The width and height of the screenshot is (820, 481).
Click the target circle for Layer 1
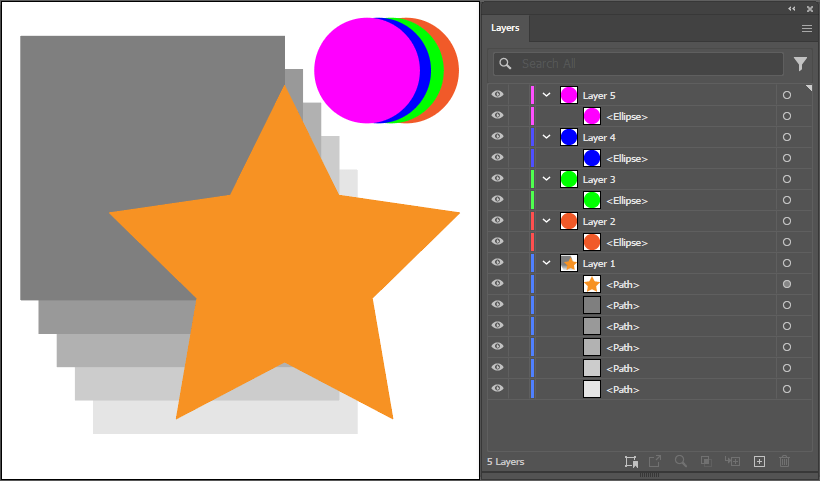coord(787,263)
